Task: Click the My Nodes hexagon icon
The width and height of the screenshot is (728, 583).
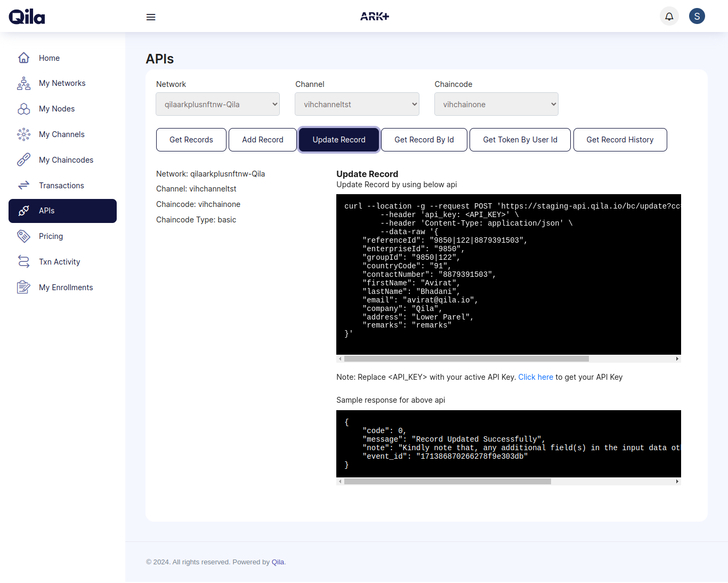Action: tap(24, 109)
